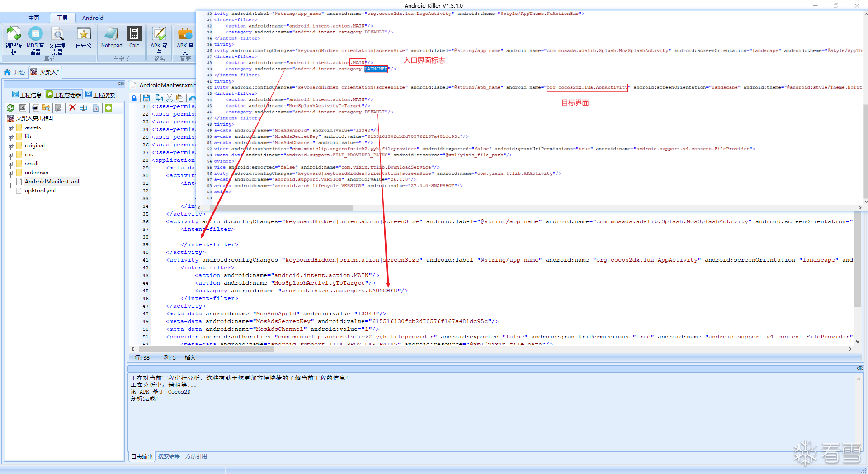Open the 文件搜索器 file searcher

coord(57,40)
